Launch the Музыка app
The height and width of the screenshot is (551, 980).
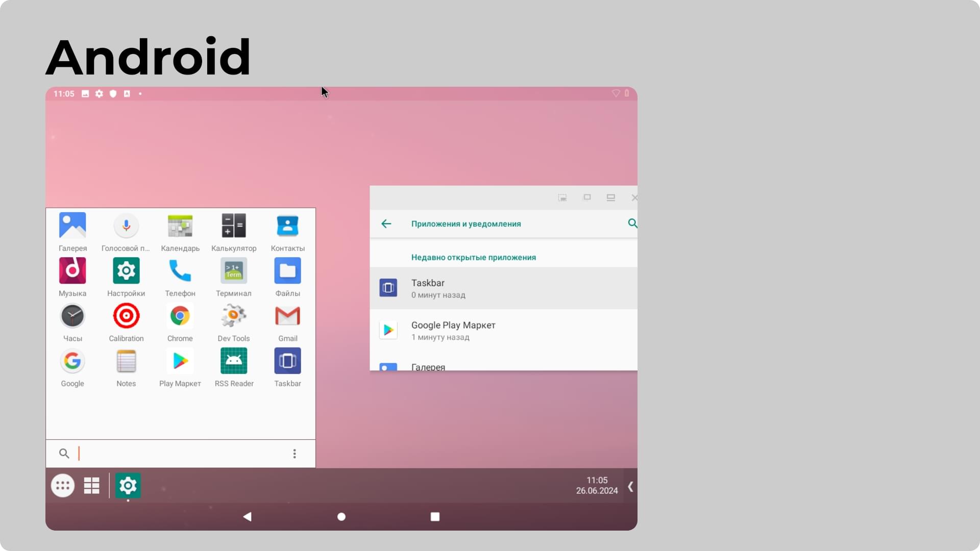[72, 277]
